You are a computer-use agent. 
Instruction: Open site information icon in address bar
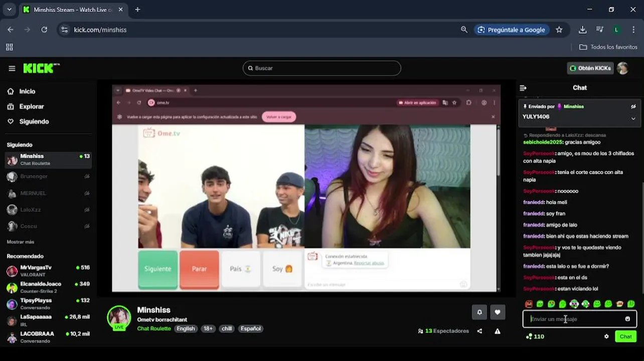point(64,30)
